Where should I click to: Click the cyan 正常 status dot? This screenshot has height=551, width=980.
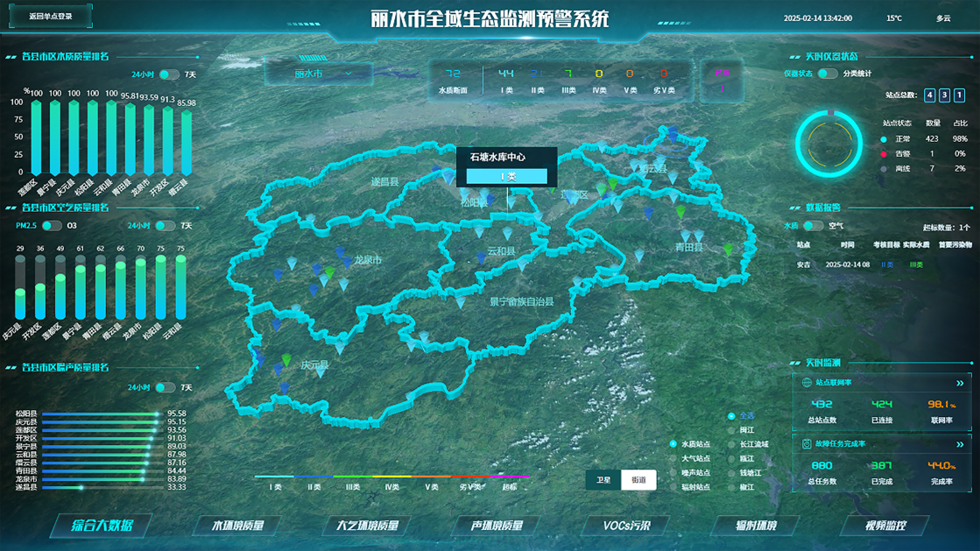pos(883,139)
